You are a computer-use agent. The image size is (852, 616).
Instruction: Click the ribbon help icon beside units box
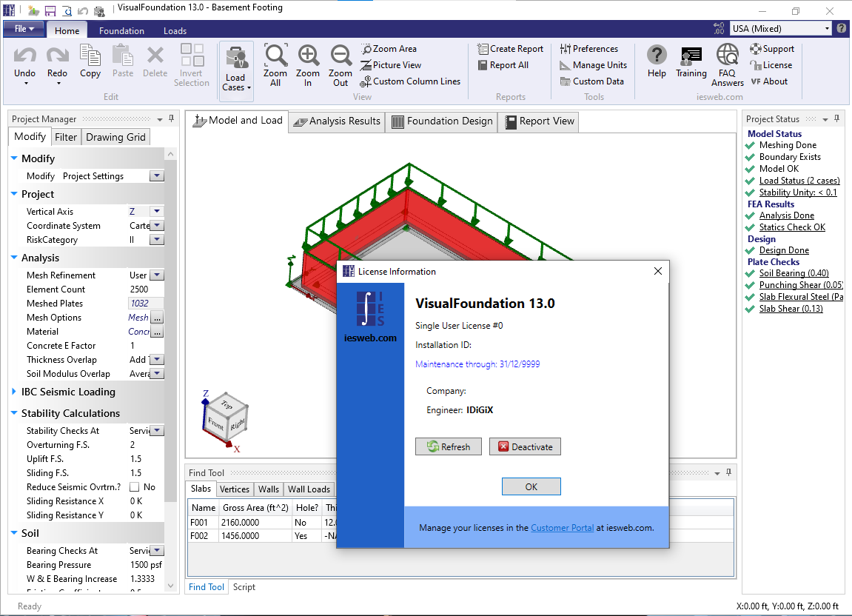842,28
